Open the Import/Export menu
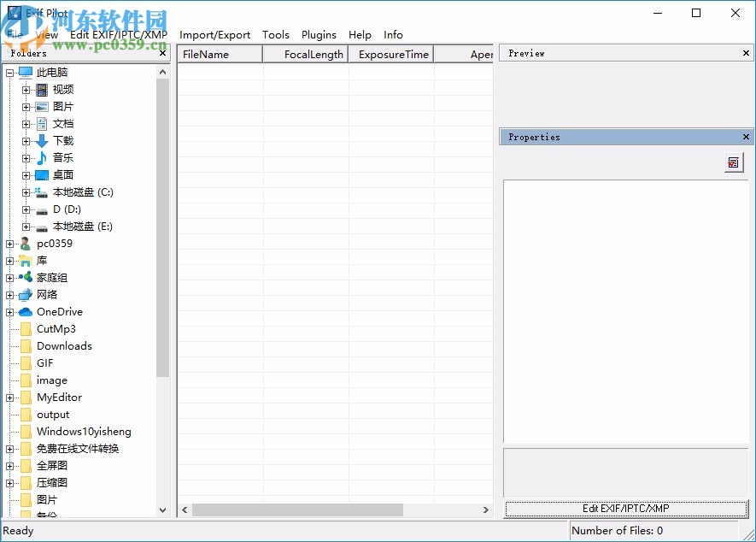Screen dimensions: 756x542 tap(214, 35)
